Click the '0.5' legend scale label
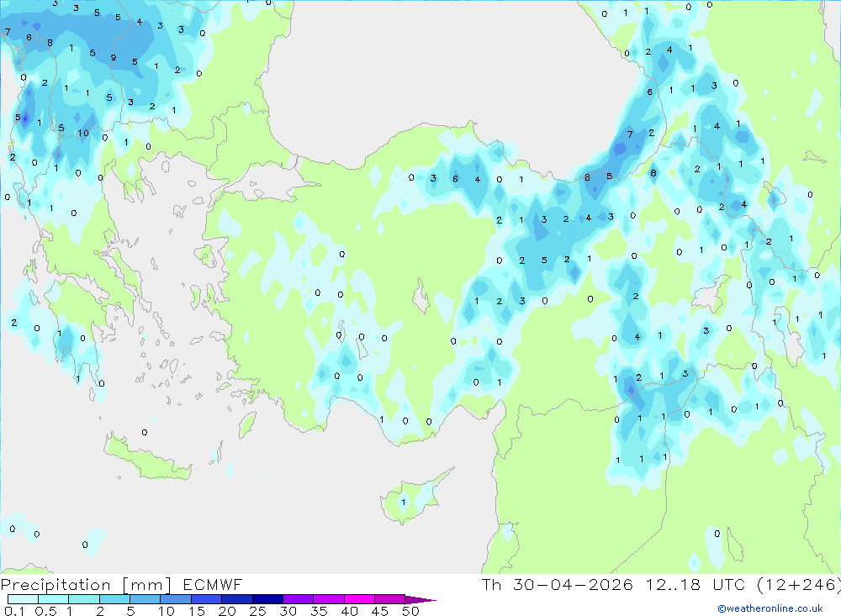The height and width of the screenshot is (616, 841). coord(46,611)
